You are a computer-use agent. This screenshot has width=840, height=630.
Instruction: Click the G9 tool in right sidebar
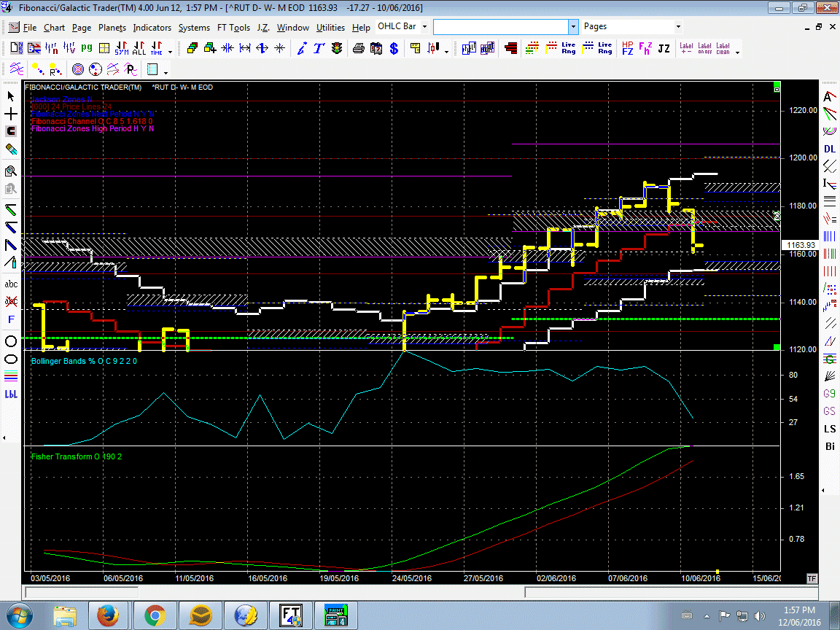tap(829, 393)
